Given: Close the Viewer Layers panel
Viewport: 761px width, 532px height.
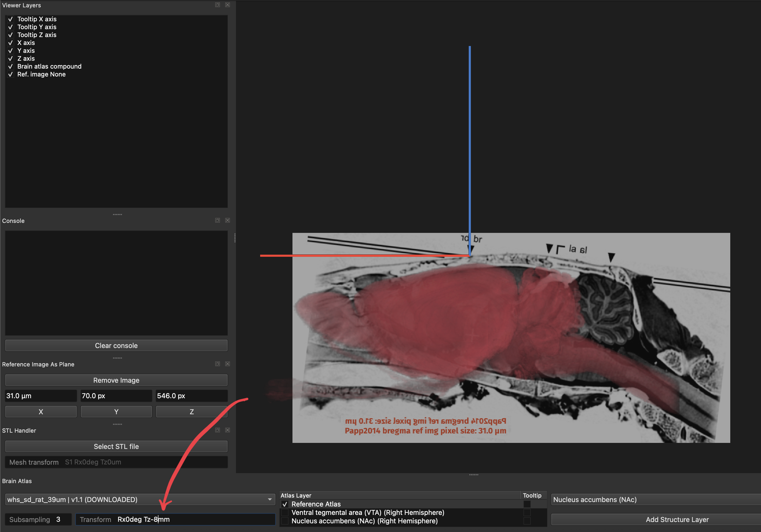Looking at the screenshot, I should click(x=227, y=5).
